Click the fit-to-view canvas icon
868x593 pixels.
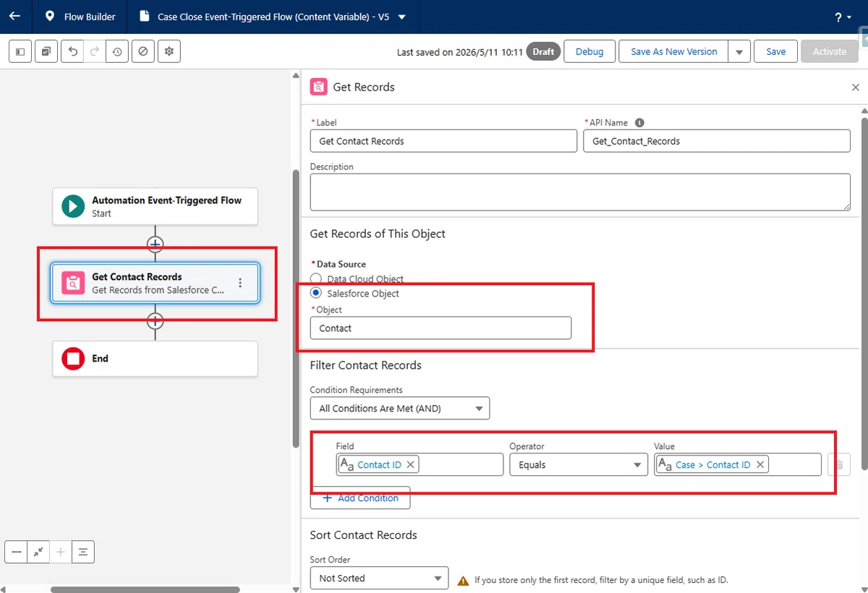(x=38, y=552)
